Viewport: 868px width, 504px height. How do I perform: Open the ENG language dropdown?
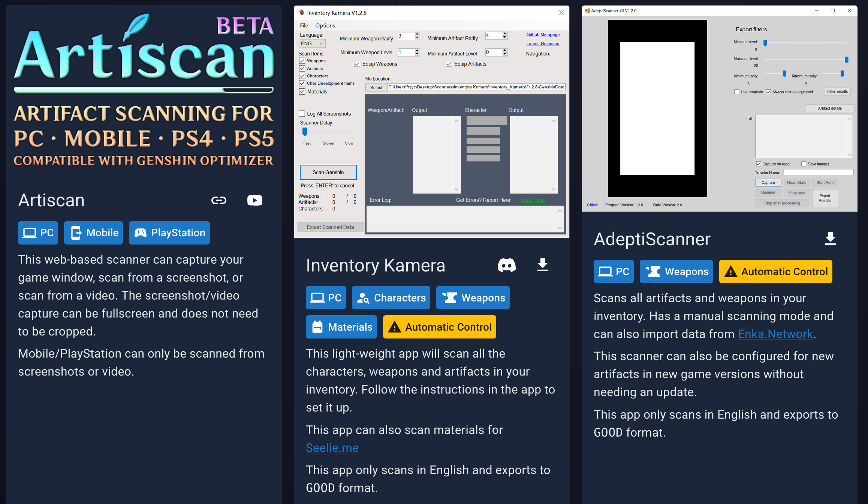(x=312, y=43)
